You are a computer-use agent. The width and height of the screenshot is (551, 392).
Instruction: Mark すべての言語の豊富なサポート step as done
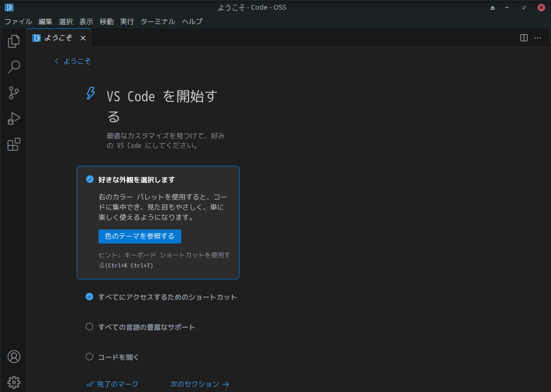click(x=90, y=327)
